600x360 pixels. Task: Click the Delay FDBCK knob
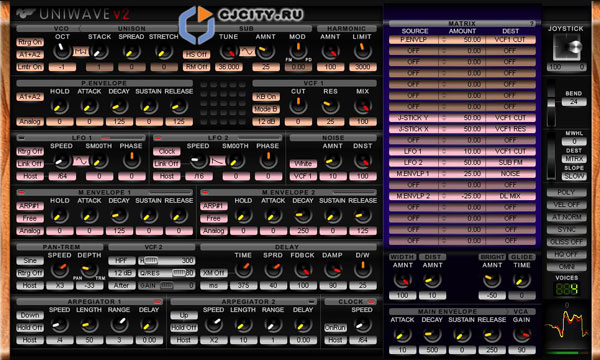303,270
